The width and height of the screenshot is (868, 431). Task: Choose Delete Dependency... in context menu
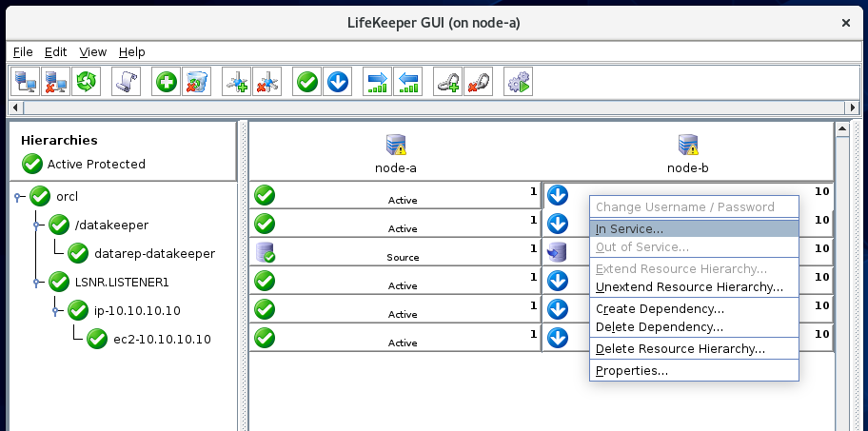694,327
